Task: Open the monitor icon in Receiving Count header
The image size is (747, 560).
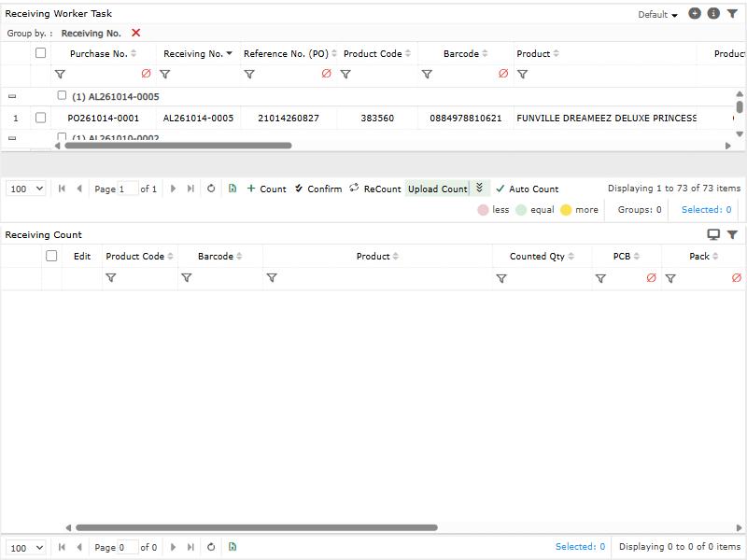Action: click(x=713, y=234)
